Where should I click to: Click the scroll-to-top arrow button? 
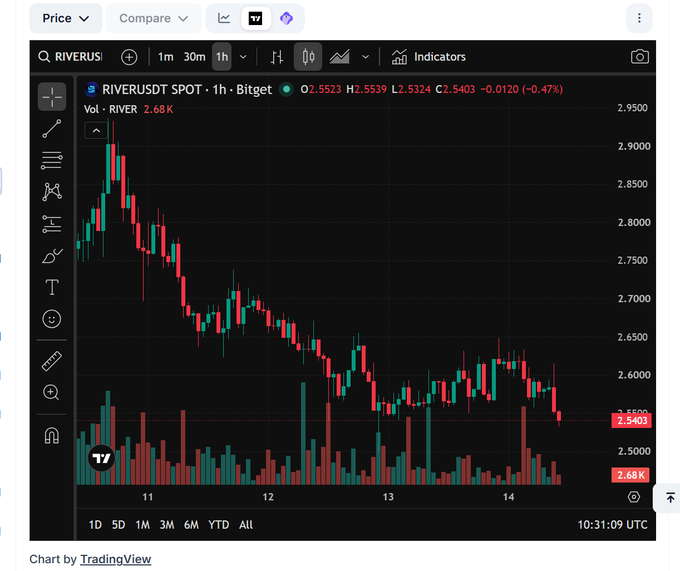(670, 497)
